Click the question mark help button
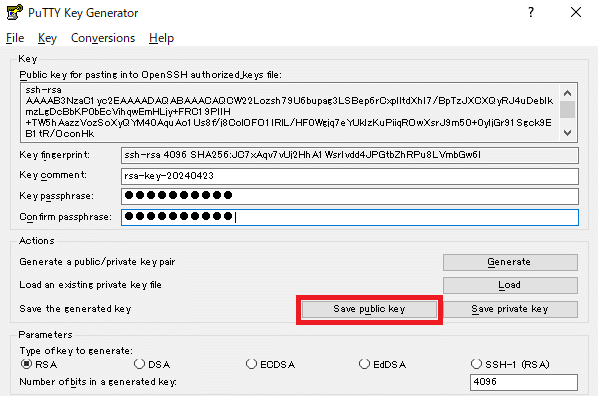 point(531,12)
